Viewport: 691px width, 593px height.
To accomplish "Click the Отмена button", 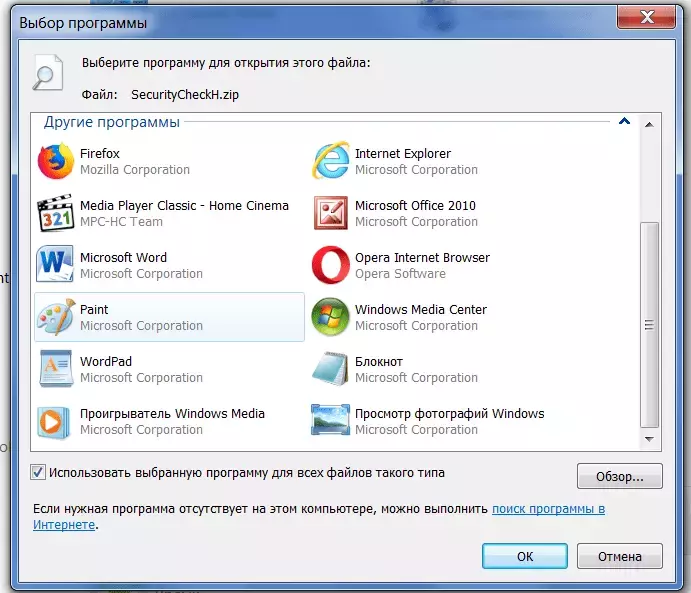I will tap(620, 556).
